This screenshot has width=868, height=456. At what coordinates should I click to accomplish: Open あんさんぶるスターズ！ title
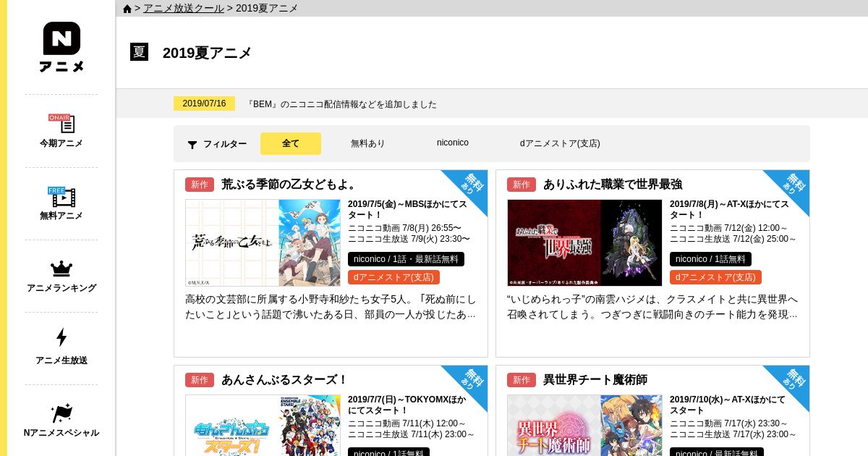coord(285,380)
